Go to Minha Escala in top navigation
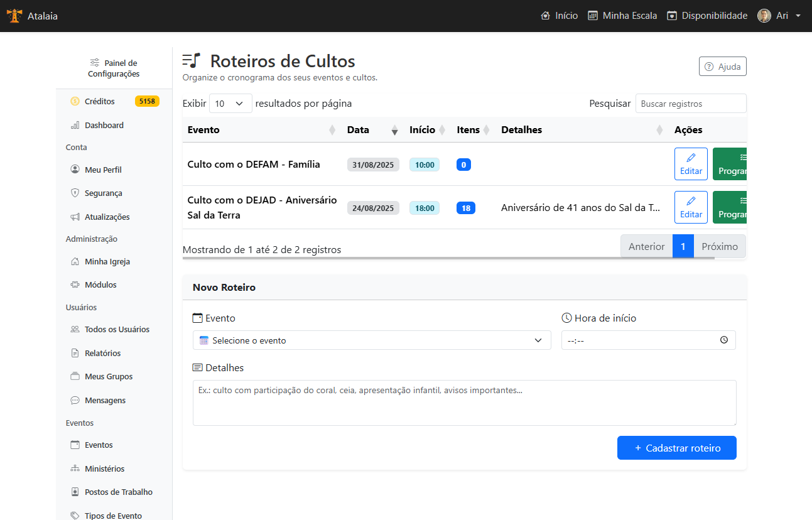 click(x=622, y=16)
